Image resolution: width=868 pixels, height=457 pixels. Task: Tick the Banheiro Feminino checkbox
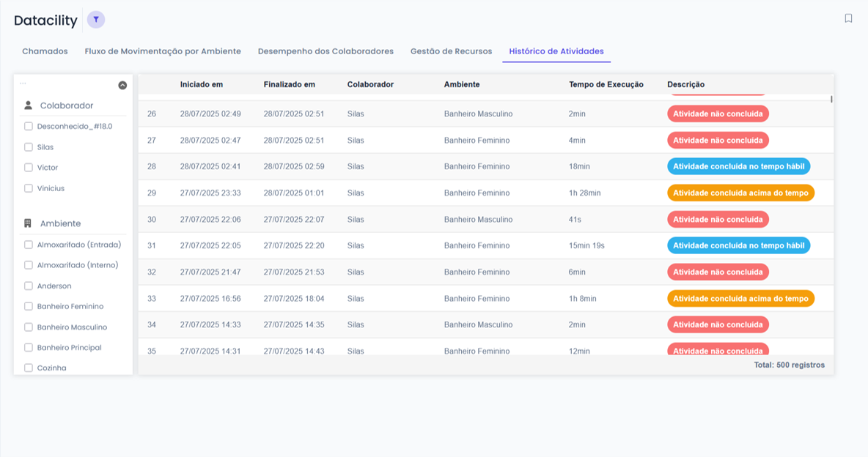[x=29, y=306]
